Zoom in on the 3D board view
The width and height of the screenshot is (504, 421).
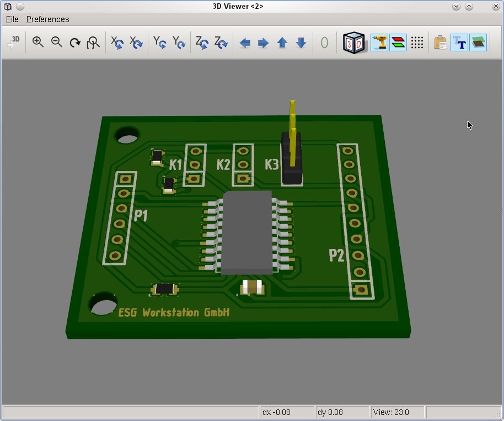pos(38,42)
